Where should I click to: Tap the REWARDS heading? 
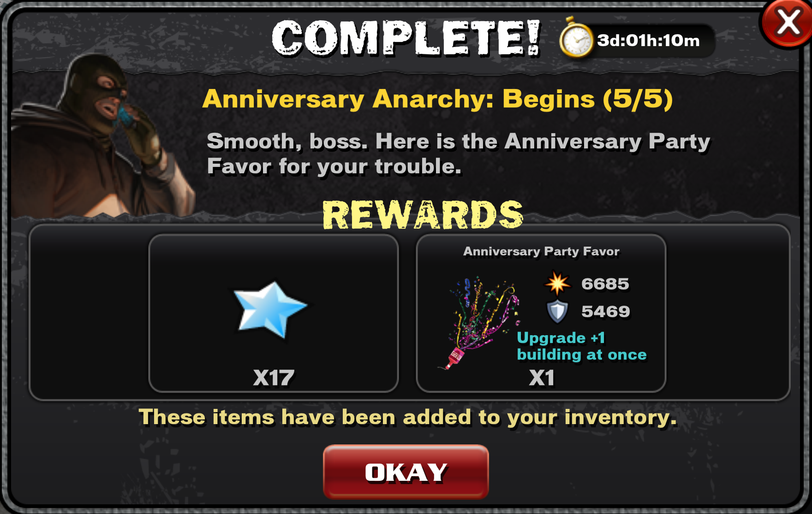[423, 215]
